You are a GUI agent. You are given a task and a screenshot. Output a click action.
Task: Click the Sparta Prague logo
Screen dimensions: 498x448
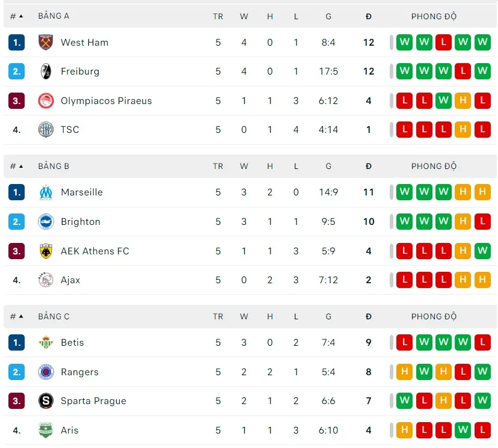(46, 401)
